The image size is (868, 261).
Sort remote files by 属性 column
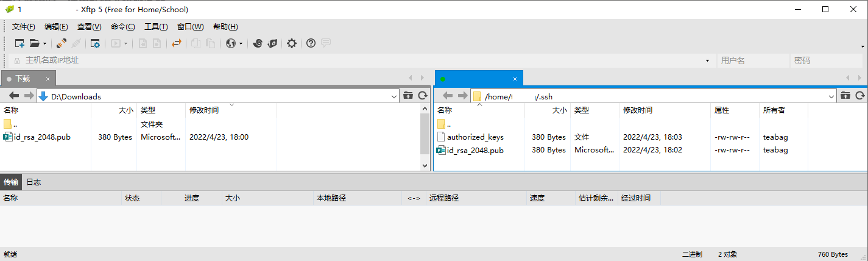tap(735, 110)
